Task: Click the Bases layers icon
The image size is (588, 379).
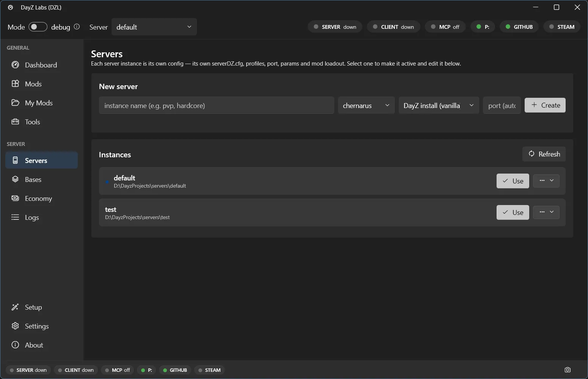Action: tap(15, 179)
